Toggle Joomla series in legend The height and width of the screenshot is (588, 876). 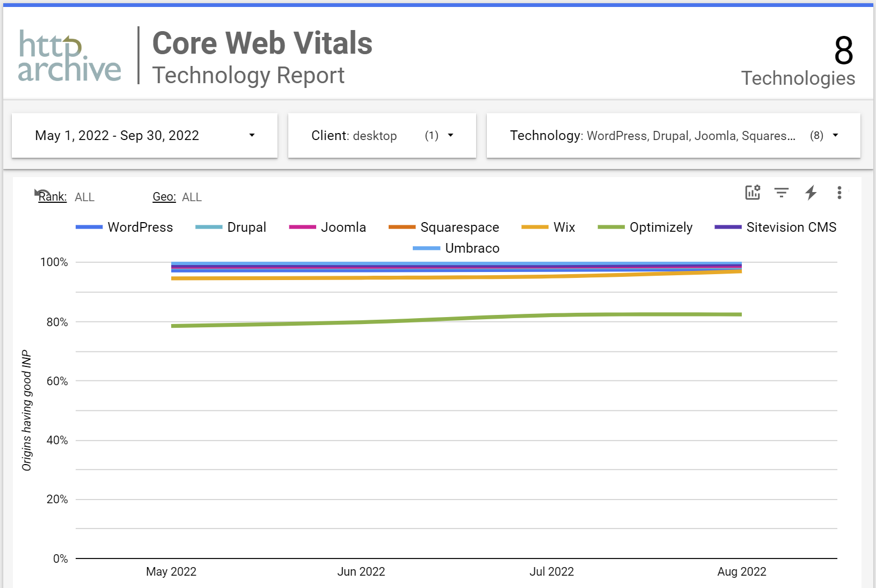(x=343, y=227)
